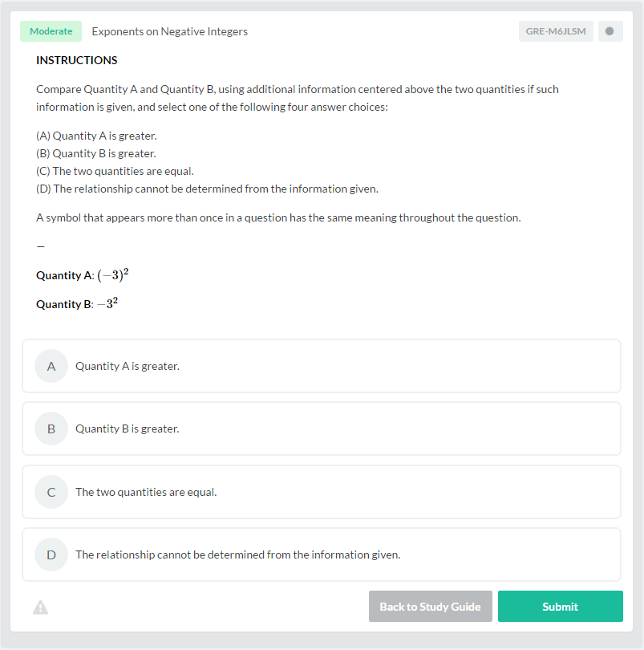Click the bold 'Quantity A:' label
The height and width of the screenshot is (650, 644).
(65, 275)
